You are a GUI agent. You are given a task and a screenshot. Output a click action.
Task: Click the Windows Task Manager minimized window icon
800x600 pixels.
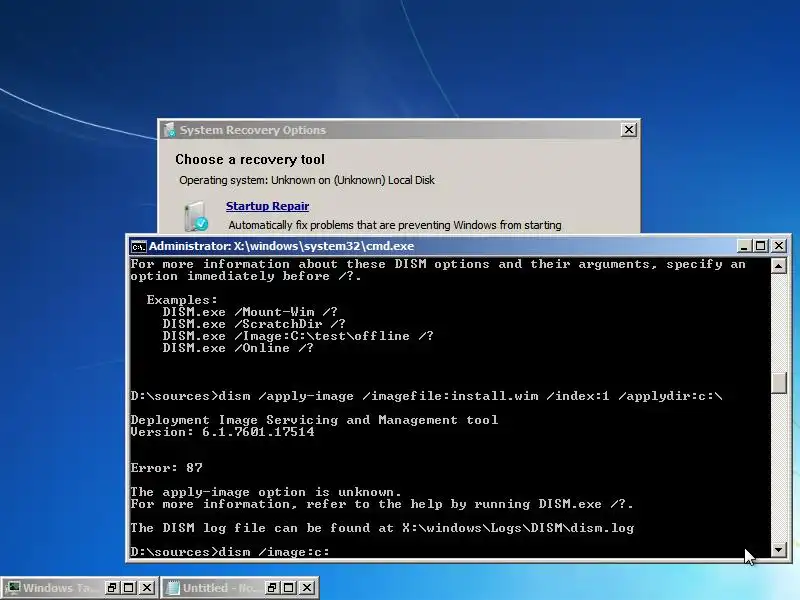pos(13,588)
